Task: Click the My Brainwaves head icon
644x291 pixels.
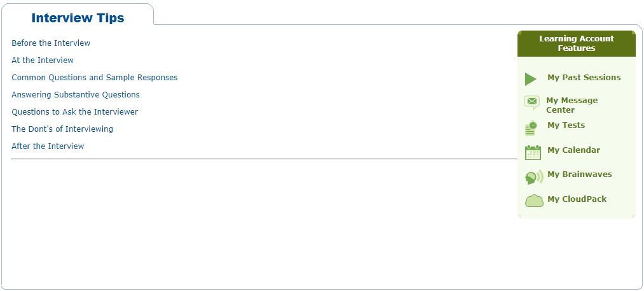Action: click(534, 177)
